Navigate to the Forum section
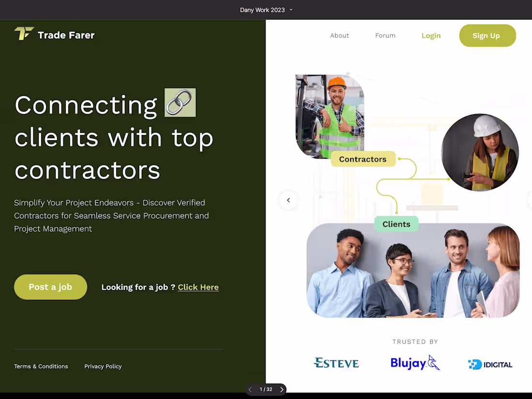This screenshot has height=399, width=532. coord(385,35)
